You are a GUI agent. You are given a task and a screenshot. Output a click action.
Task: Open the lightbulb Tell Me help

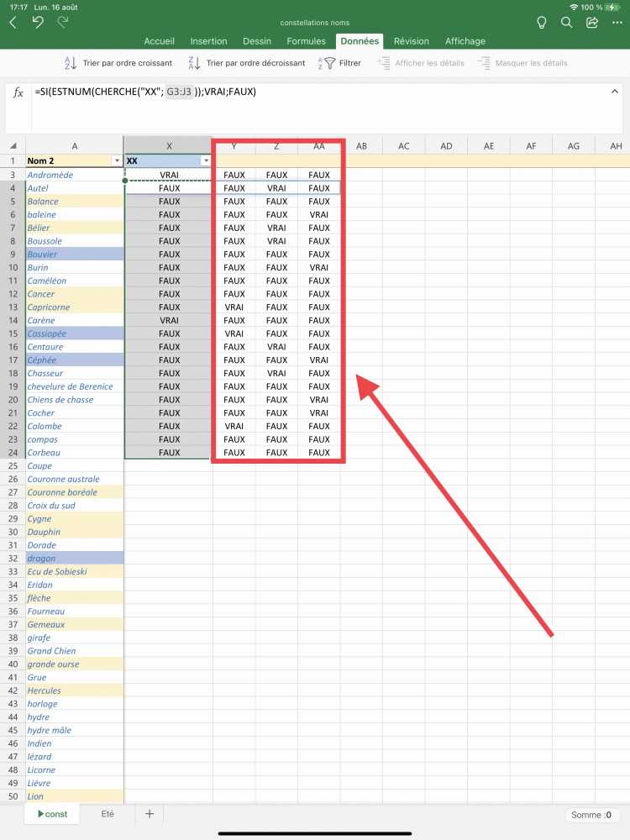tap(542, 23)
